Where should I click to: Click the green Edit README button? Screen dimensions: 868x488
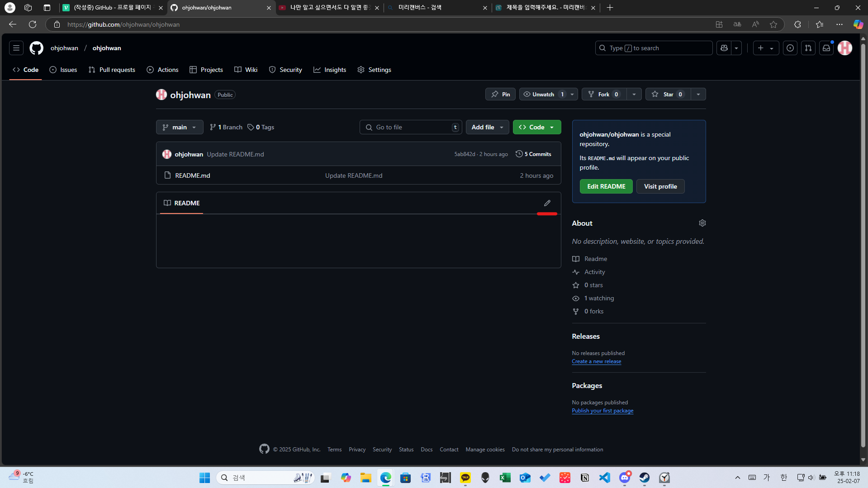(606, 186)
